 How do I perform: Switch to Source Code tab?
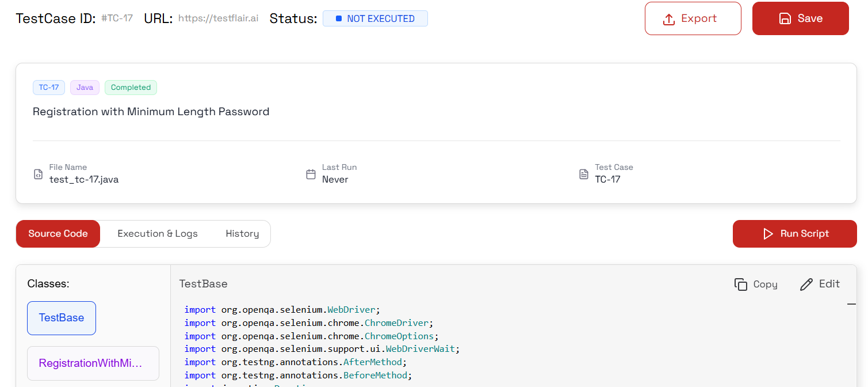coord(58,234)
